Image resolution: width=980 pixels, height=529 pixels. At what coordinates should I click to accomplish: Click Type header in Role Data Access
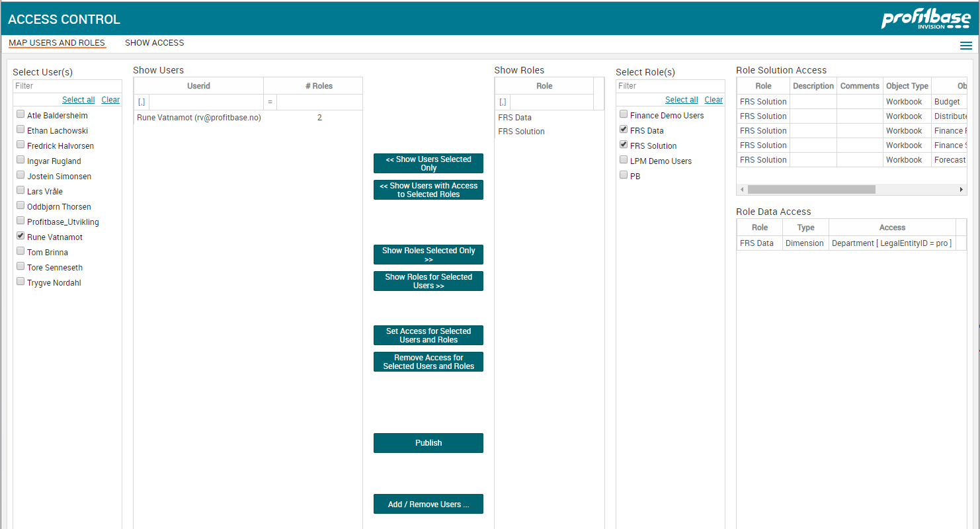point(805,227)
